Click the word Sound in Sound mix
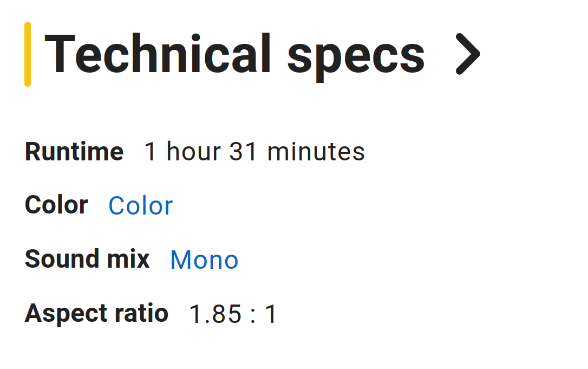Viewport: 588px width, 369px height. pos(62,259)
